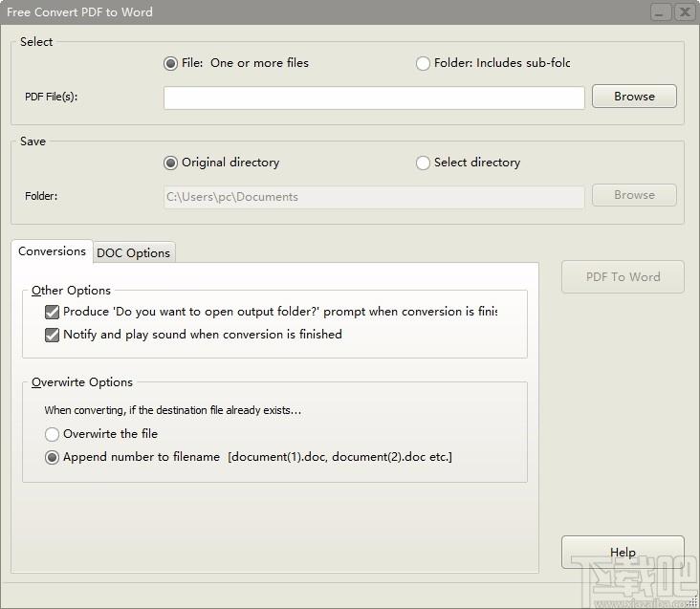
Task: Minimize the Free Convert PDF to Word window
Action: tap(660, 12)
